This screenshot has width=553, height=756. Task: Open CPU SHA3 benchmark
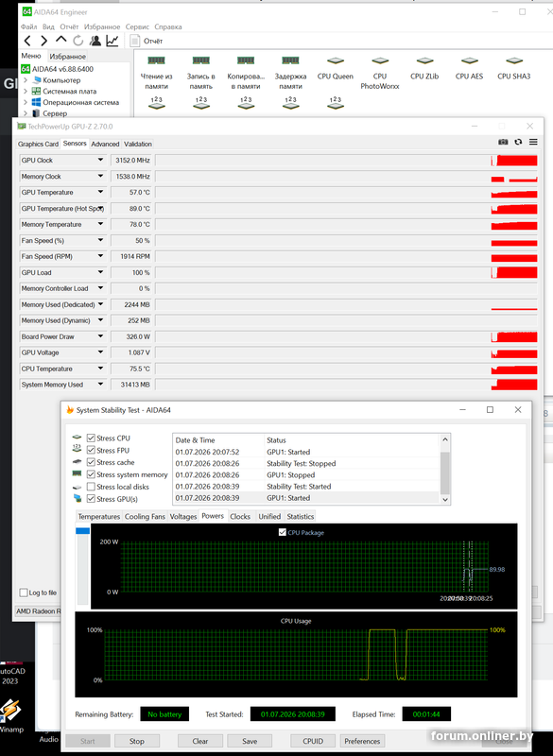click(x=514, y=68)
